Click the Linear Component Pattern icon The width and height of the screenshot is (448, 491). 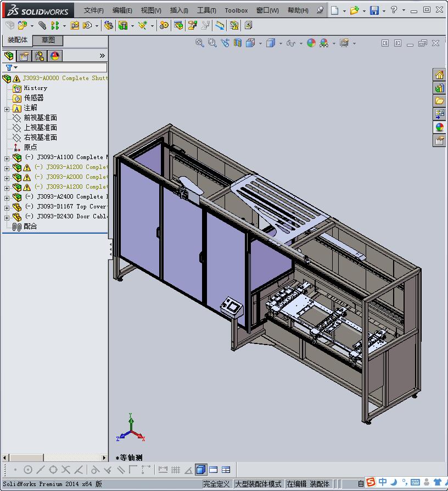point(55,25)
